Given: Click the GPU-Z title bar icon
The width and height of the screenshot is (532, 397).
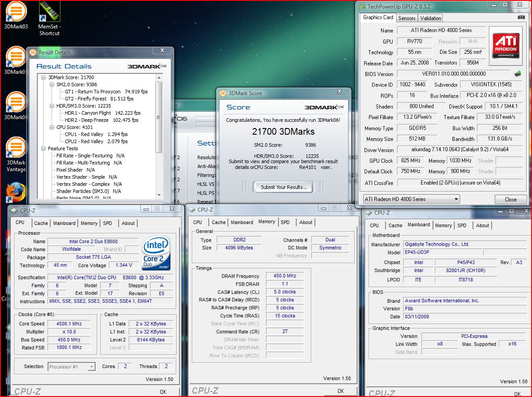Looking at the screenshot, I should (362, 7).
